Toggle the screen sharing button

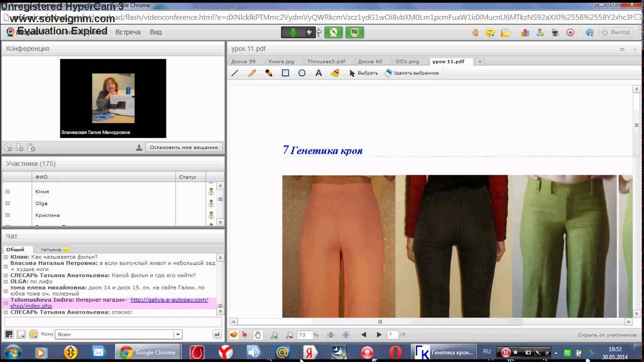pos(355,33)
